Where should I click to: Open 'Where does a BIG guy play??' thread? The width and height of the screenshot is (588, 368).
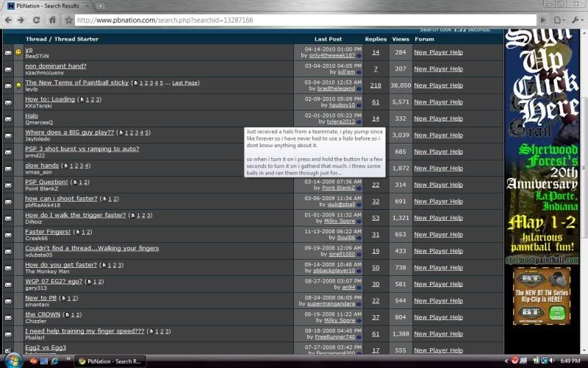click(x=69, y=132)
